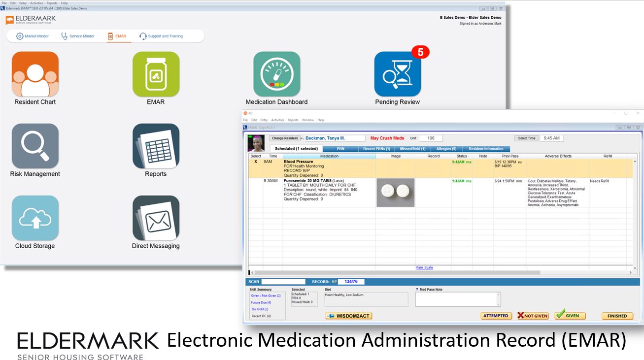Click the Eldermark logo in the main window
Image resolution: width=644 pixels, height=360 pixels.
31,20
